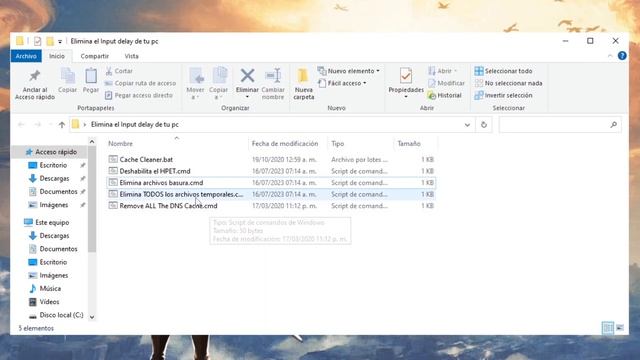Switch to the Compartir ribbon tab

pyautogui.click(x=95, y=56)
